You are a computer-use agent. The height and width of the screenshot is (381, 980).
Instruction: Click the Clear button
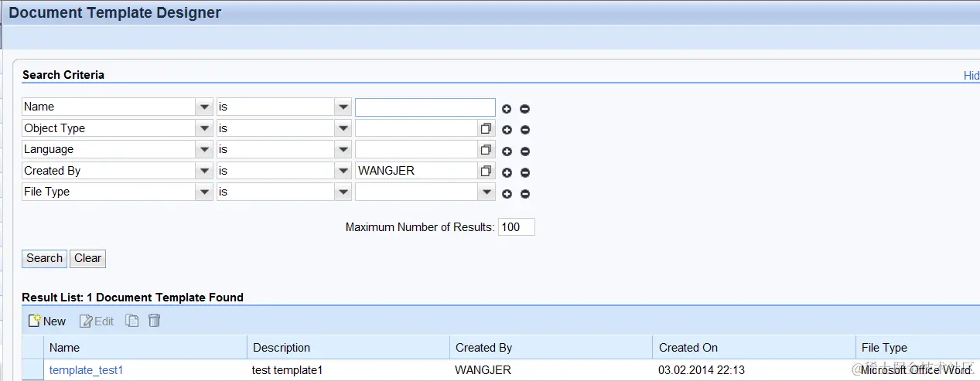pyautogui.click(x=87, y=258)
